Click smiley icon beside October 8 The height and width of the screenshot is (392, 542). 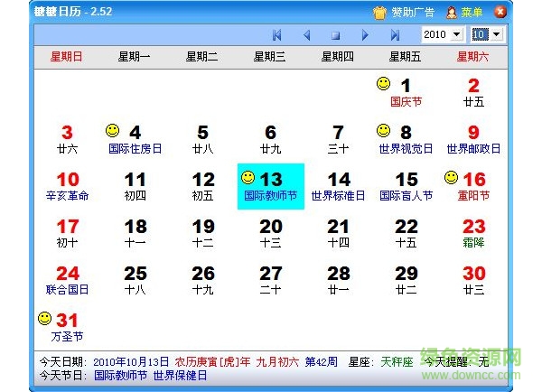(383, 131)
